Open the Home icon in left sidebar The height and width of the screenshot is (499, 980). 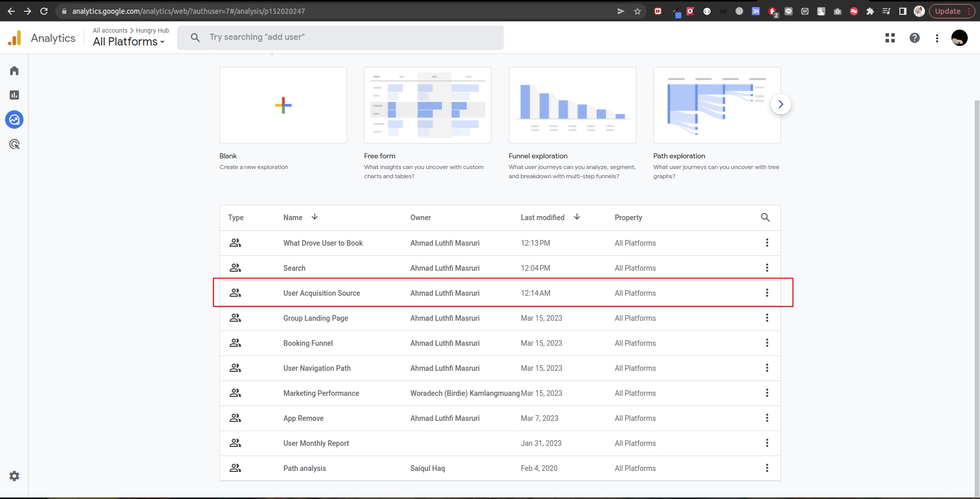tap(14, 70)
